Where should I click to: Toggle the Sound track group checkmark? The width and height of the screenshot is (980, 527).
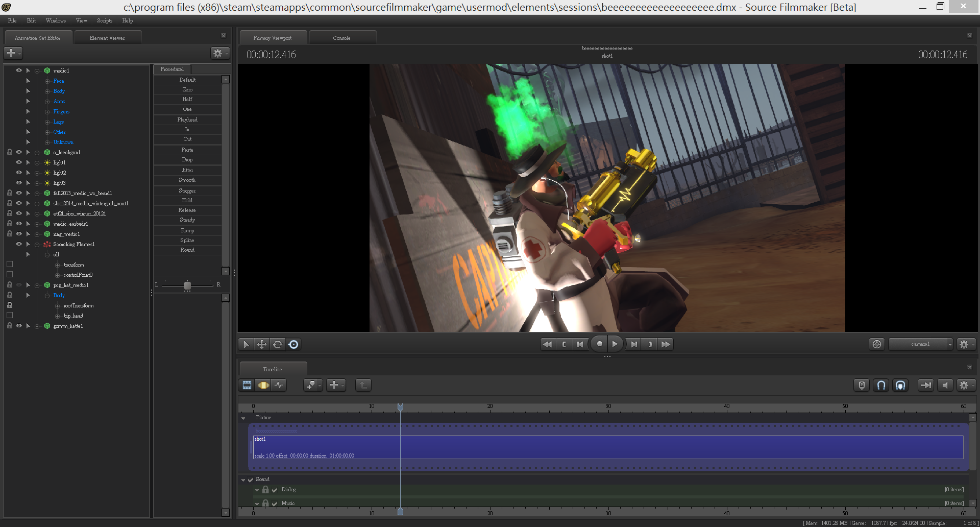251,480
